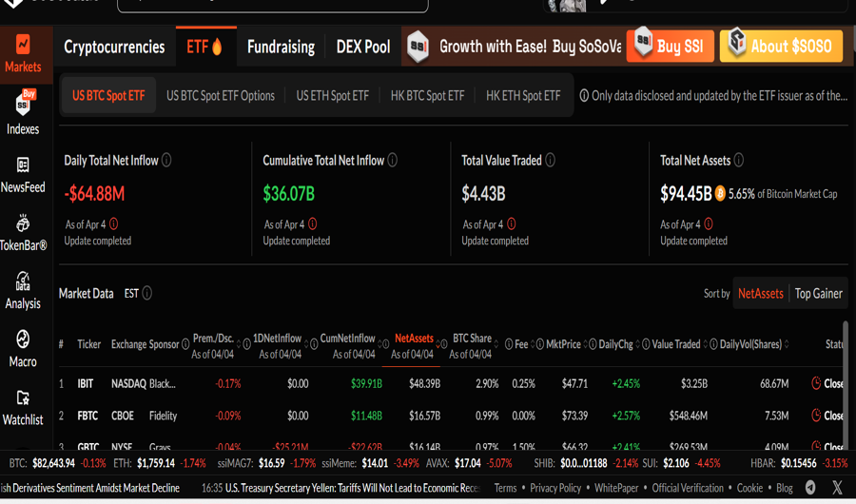The height and width of the screenshot is (504, 856).
Task: Open TokenBar from the sidebar
Action: pos(23,233)
